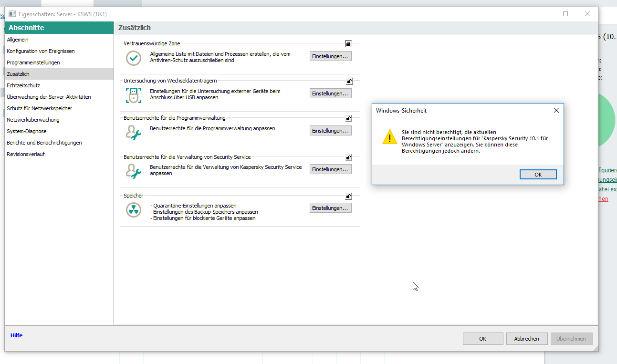Screen dimensions: 617x364
Task: Open Überwachung der Server-Aktivitäten section
Action: (x=59, y=97)
